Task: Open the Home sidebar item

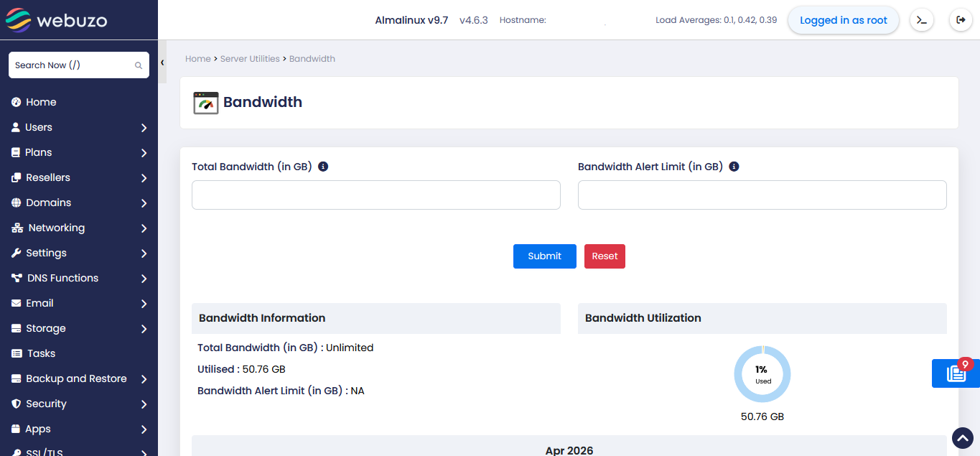Action: coord(41,102)
